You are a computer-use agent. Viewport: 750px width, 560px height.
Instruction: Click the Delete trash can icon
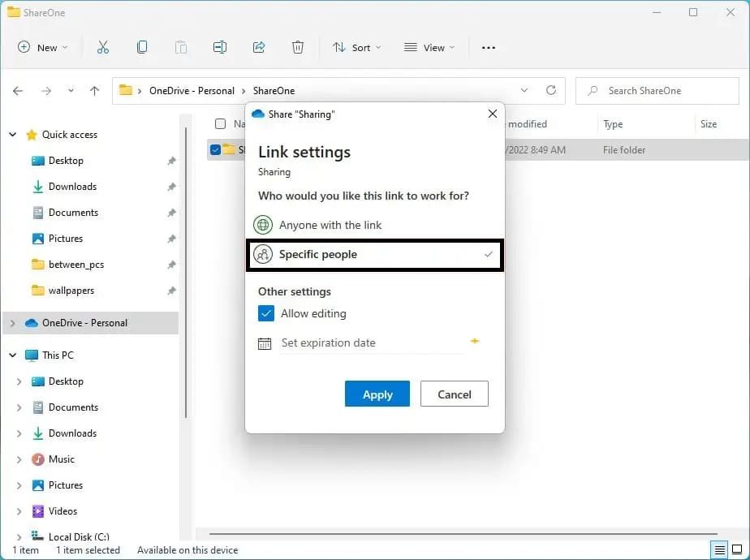coord(298,48)
